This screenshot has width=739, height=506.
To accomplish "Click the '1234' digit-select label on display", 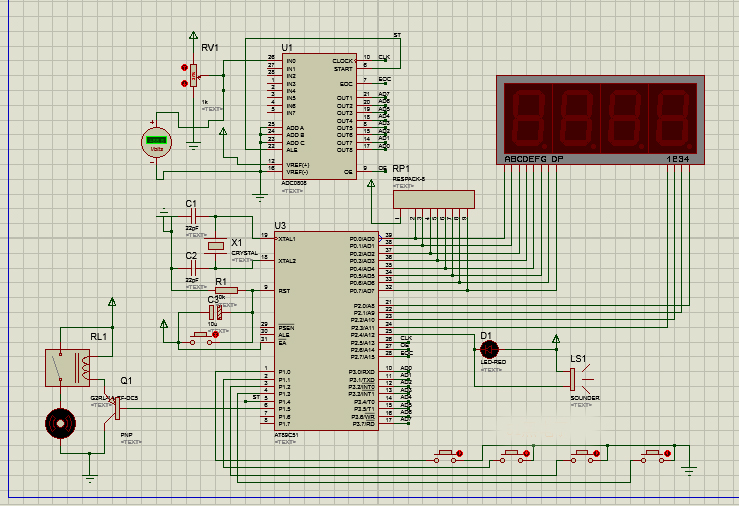I will tap(678, 159).
